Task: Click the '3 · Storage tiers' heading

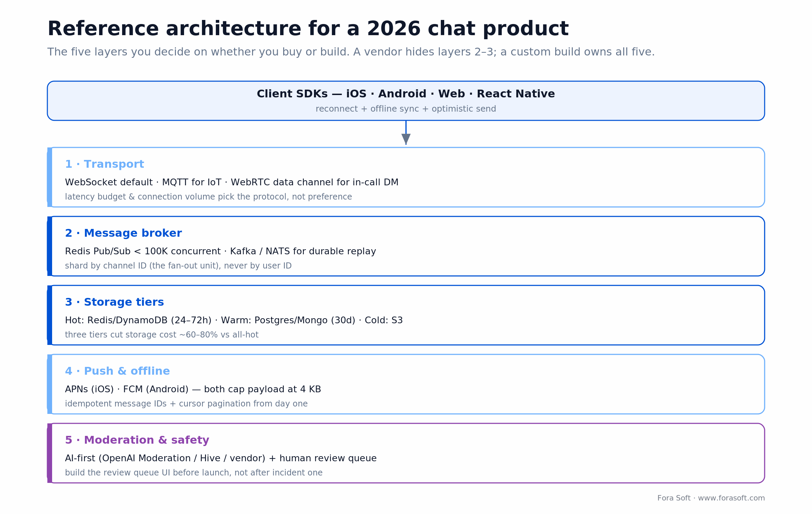Action: (x=114, y=302)
